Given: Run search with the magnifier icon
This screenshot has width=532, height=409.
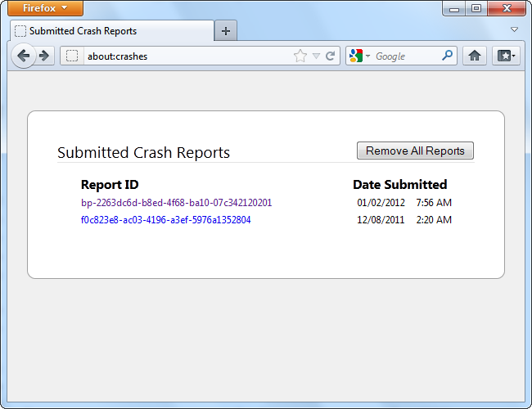Looking at the screenshot, I should (447, 56).
